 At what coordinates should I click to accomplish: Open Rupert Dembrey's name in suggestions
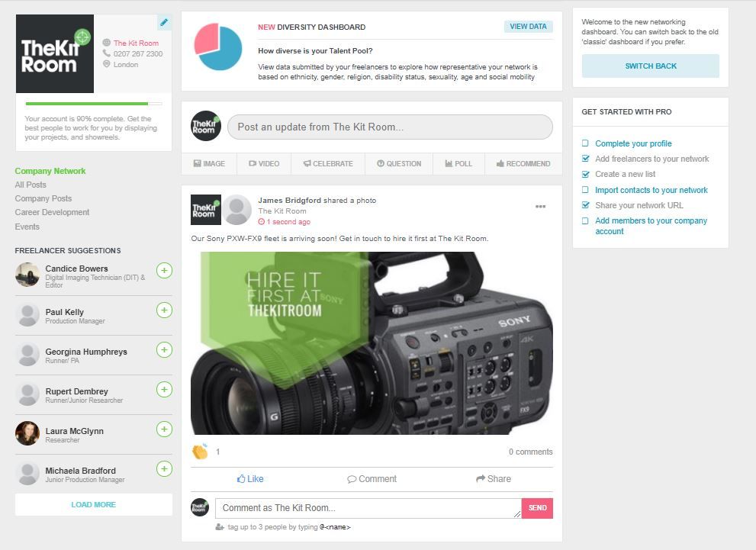coord(76,391)
